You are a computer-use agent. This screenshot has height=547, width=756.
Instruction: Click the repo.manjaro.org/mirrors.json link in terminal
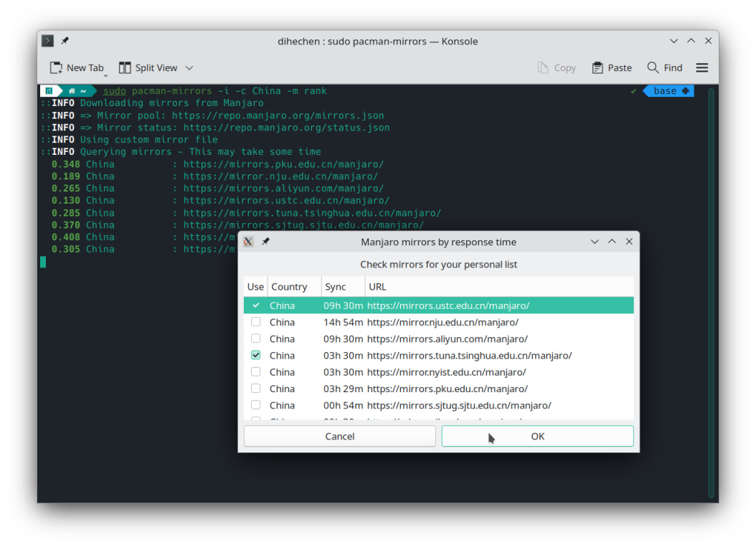coord(278,115)
